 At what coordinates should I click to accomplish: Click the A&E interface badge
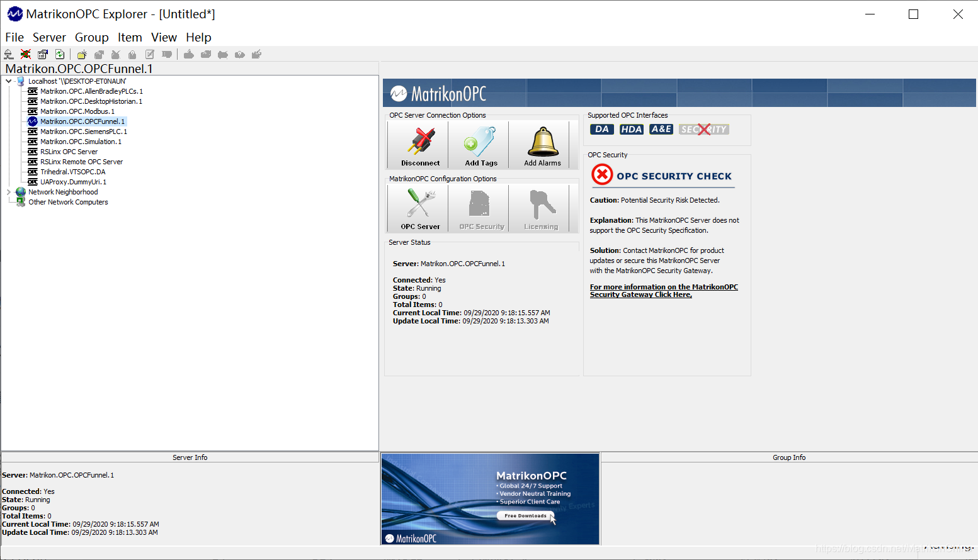661,129
